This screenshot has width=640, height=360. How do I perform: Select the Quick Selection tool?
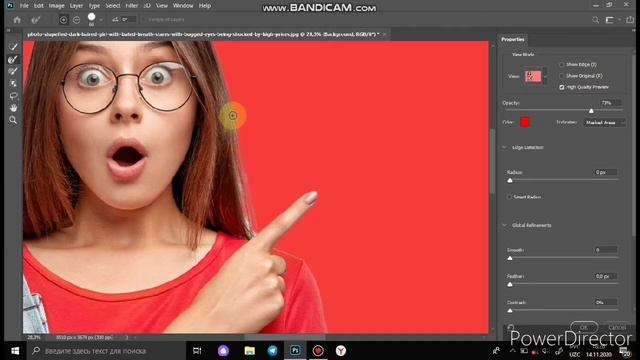[13, 47]
